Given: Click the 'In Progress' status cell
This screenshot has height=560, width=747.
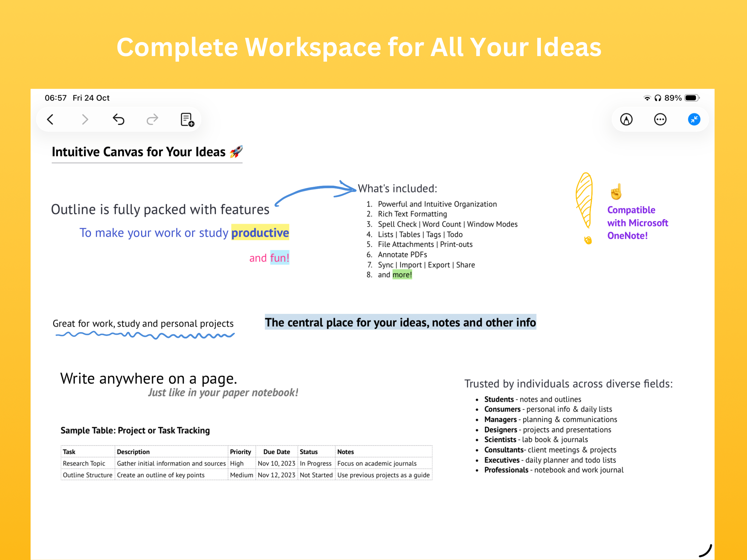Looking at the screenshot, I should [x=316, y=463].
